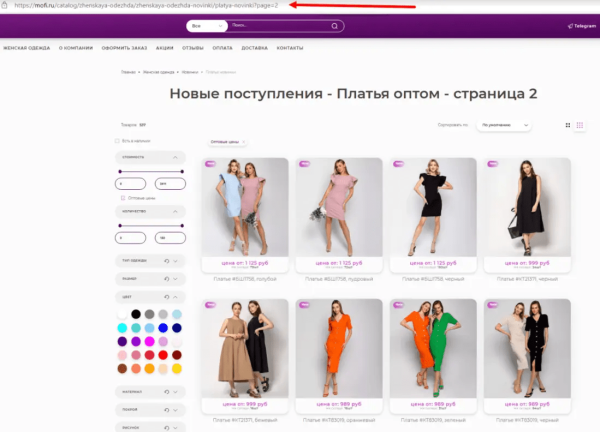Go to 'Оформить заказ' menu item
The width and height of the screenshot is (600, 432).
tap(124, 48)
